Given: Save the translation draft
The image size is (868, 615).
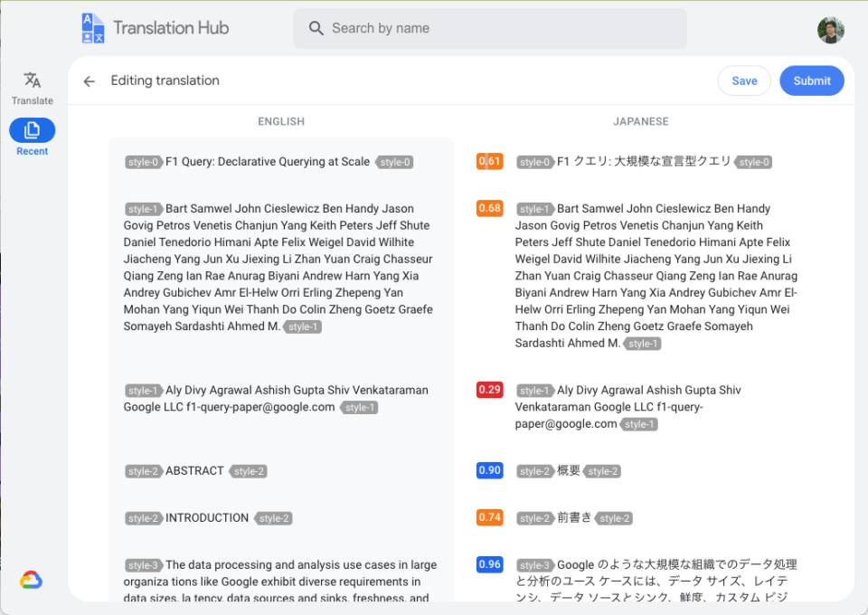Looking at the screenshot, I should click(744, 80).
